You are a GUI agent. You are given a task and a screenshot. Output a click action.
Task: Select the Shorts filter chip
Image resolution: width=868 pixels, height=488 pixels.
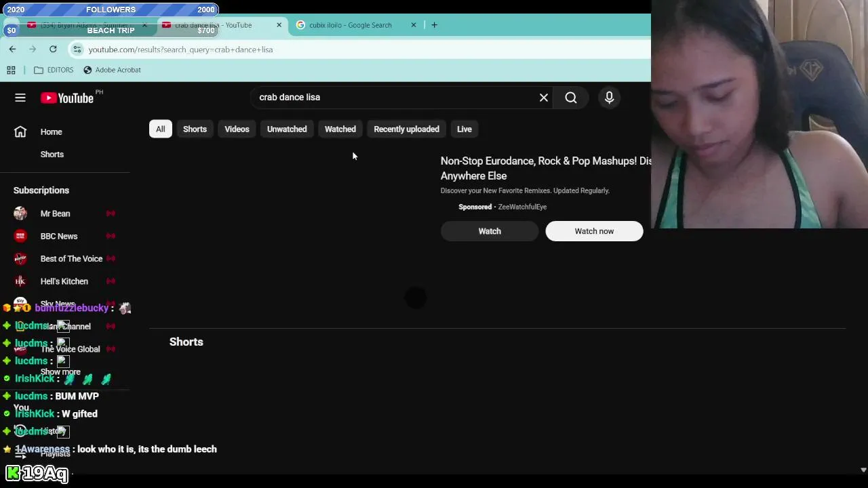[195, 129]
